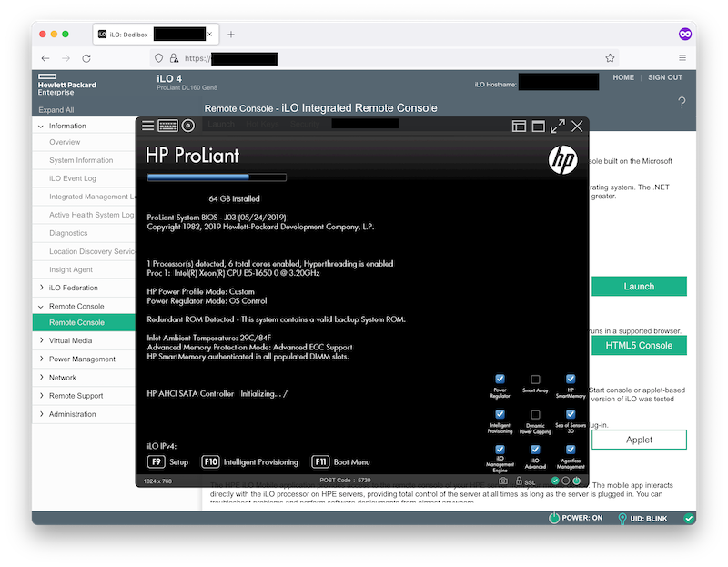
Task: Capture console screenshot with the camera icon
Action: coord(503,481)
